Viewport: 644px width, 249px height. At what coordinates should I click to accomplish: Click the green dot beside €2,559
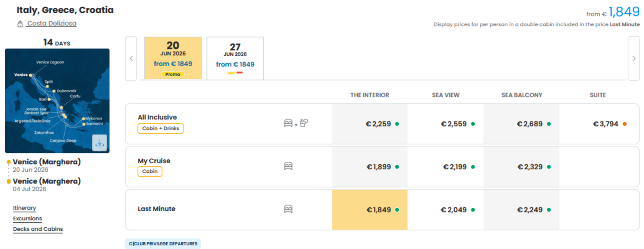pos(473,124)
